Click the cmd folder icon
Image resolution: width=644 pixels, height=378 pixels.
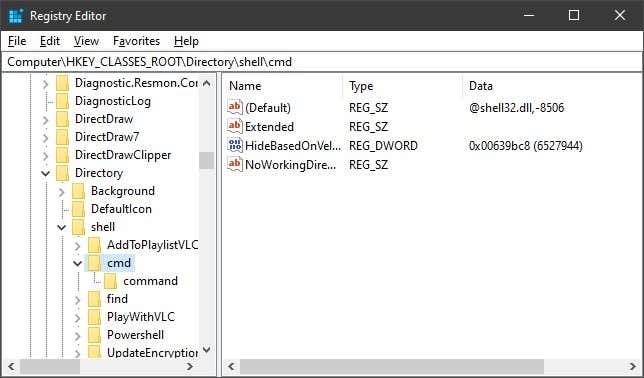94,263
